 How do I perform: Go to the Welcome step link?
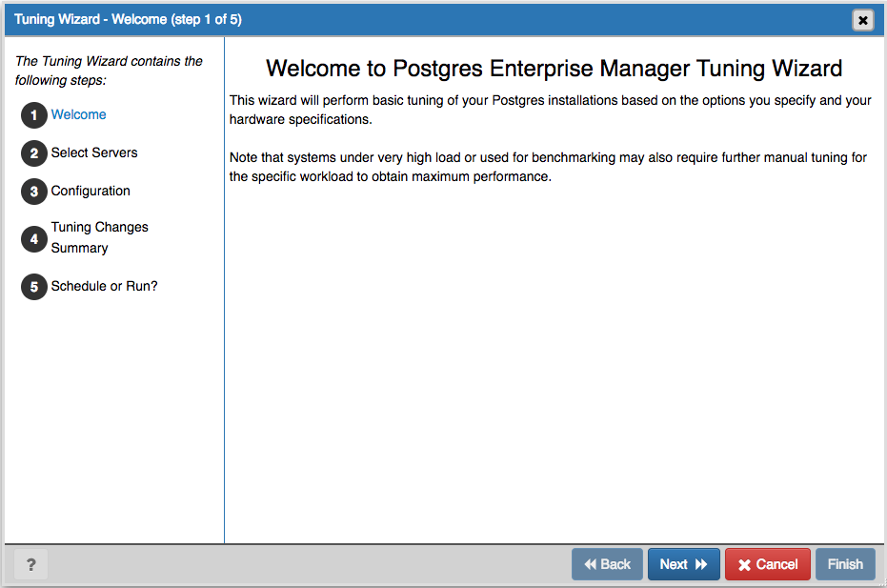click(x=79, y=114)
